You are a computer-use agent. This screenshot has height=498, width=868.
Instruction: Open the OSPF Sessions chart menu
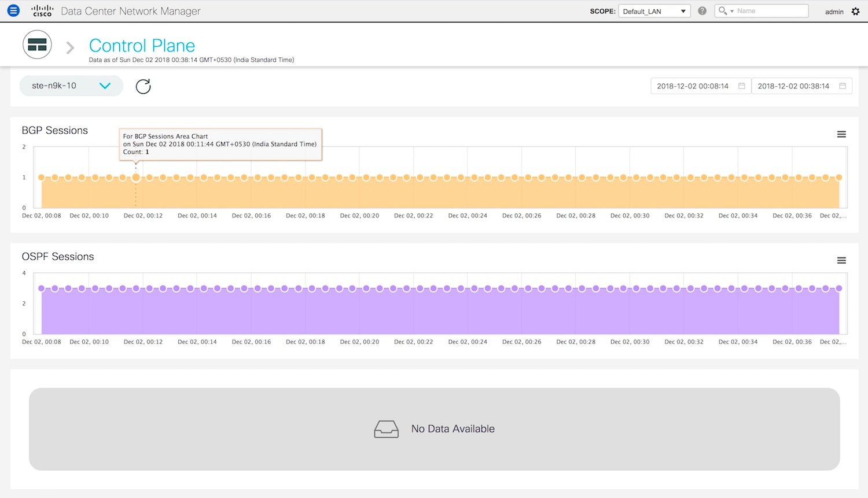(x=841, y=260)
